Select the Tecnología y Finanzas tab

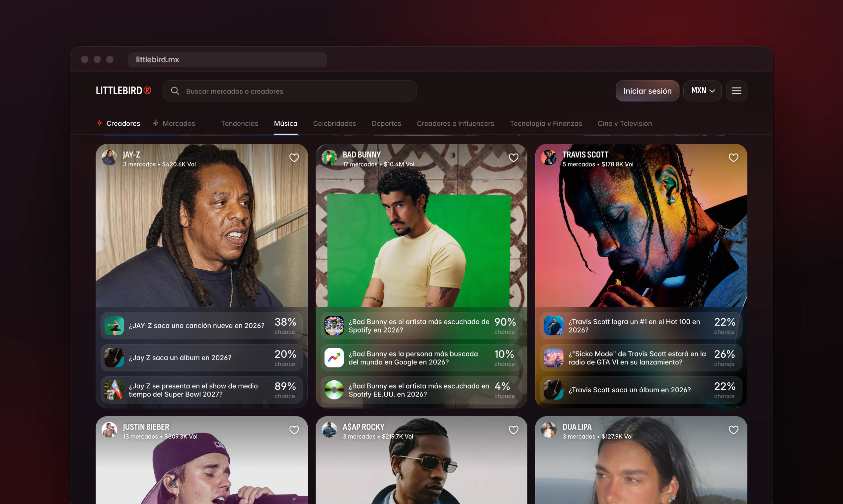click(x=546, y=124)
